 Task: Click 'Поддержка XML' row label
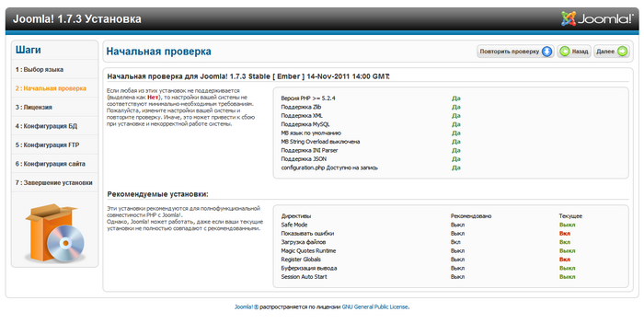(302, 116)
